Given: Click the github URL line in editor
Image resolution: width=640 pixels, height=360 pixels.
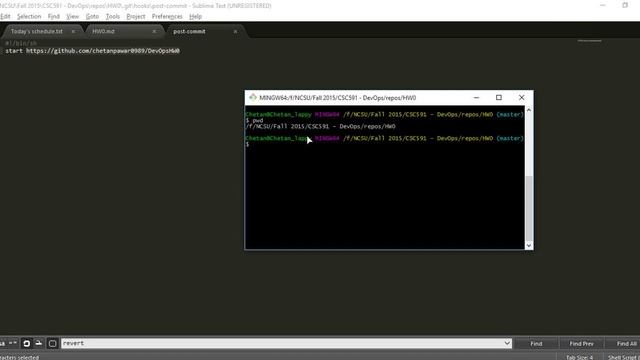Looking at the screenshot, I should [x=93, y=51].
